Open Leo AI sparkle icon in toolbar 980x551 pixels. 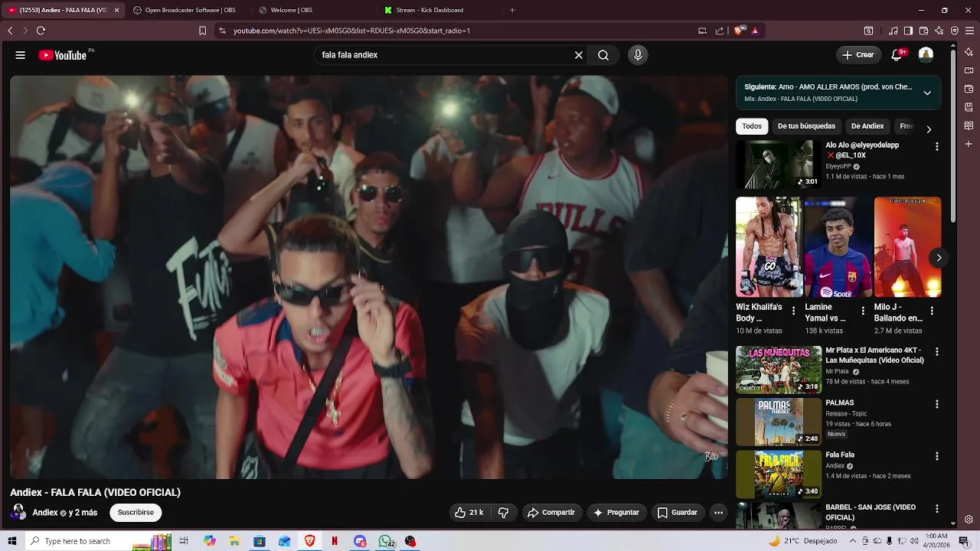tap(939, 31)
